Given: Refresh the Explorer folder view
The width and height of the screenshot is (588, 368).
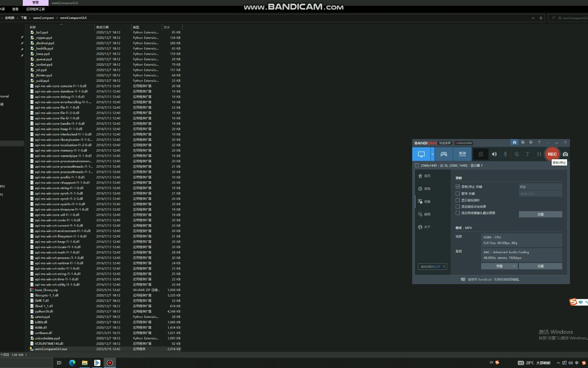Looking at the screenshot, I should tap(541, 18).
